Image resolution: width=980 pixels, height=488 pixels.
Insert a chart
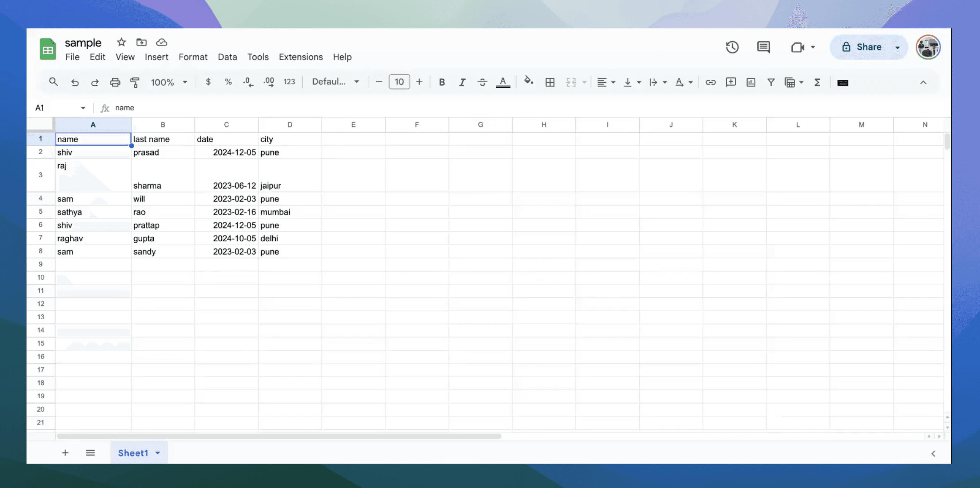(751, 82)
